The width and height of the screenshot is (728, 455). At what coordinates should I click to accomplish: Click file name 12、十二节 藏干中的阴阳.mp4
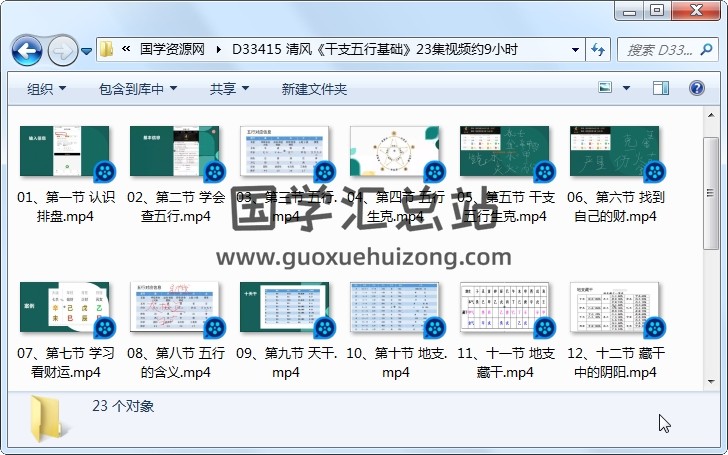click(x=615, y=363)
